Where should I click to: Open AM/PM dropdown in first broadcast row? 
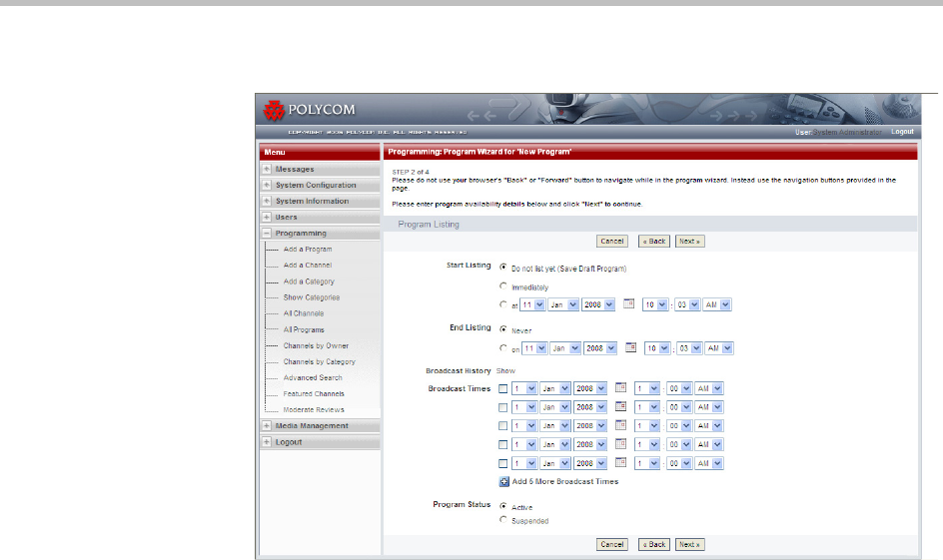[x=709, y=388]
